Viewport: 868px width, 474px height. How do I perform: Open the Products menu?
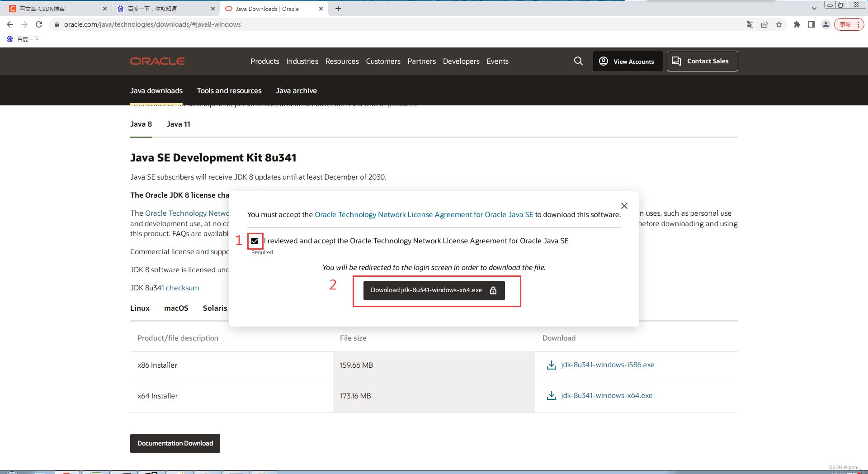tap(265, 61)
